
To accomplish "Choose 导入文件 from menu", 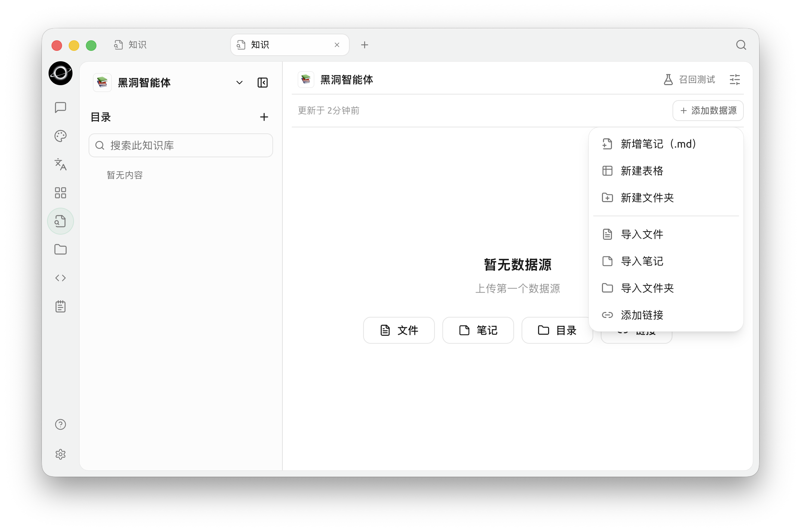I will 666,234.
